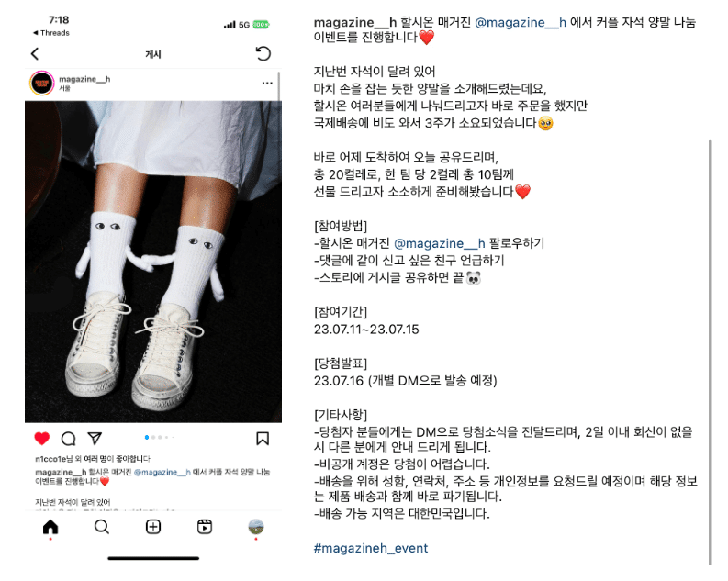
Task: Open the Search tab magnifier icon
Action: (x=102, y=527)
